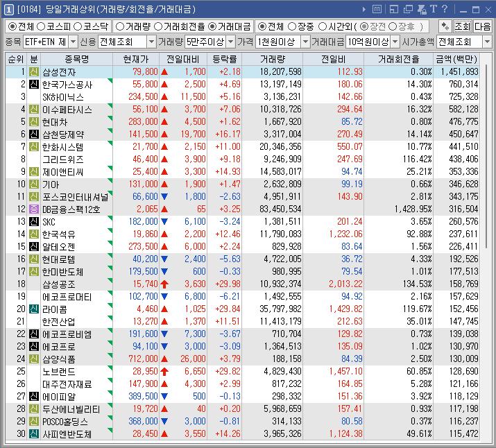Image resolution: width=496 pixels, height=448 pixels.
Task: Click the play arrow icon in title bar
Action: pos(364,10)
